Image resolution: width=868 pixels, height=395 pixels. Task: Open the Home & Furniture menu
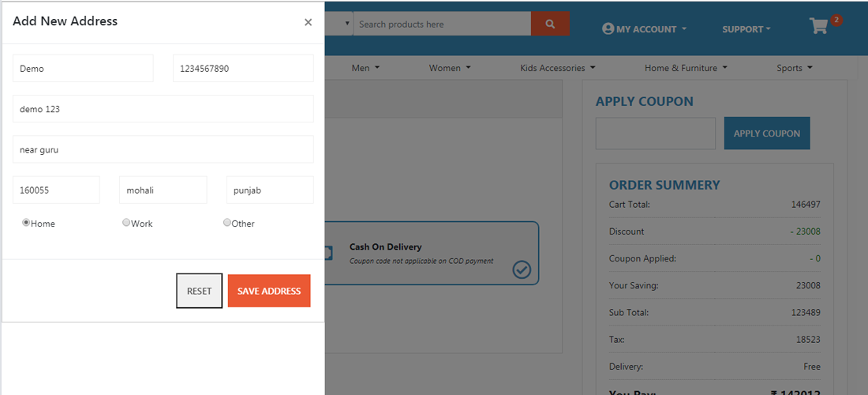click(687, 68)
